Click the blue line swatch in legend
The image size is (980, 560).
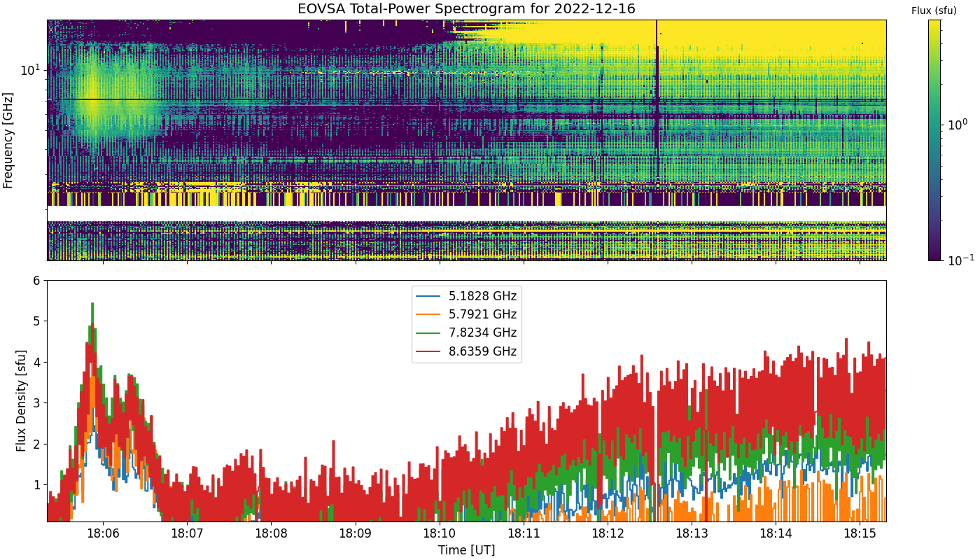pos(429,295)
